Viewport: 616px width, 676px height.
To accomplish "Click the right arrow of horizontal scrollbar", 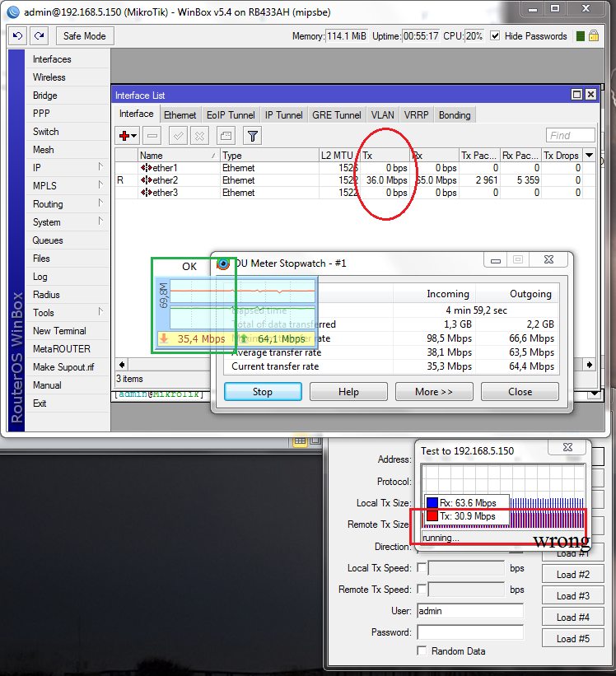I will [590, 365].
